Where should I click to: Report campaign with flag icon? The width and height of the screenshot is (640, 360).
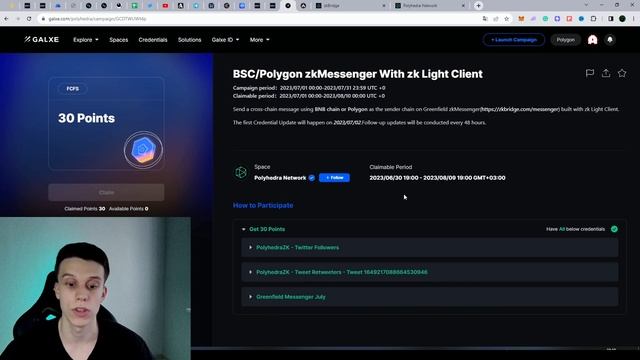(x=590, y=73)
